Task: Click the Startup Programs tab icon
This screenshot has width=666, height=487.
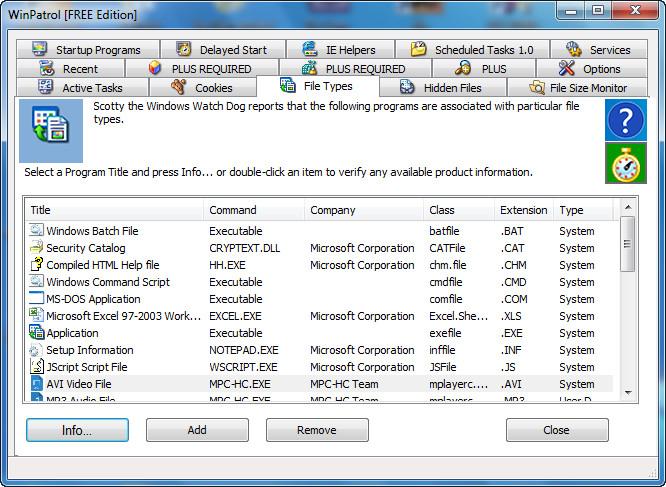Action: 40,49
